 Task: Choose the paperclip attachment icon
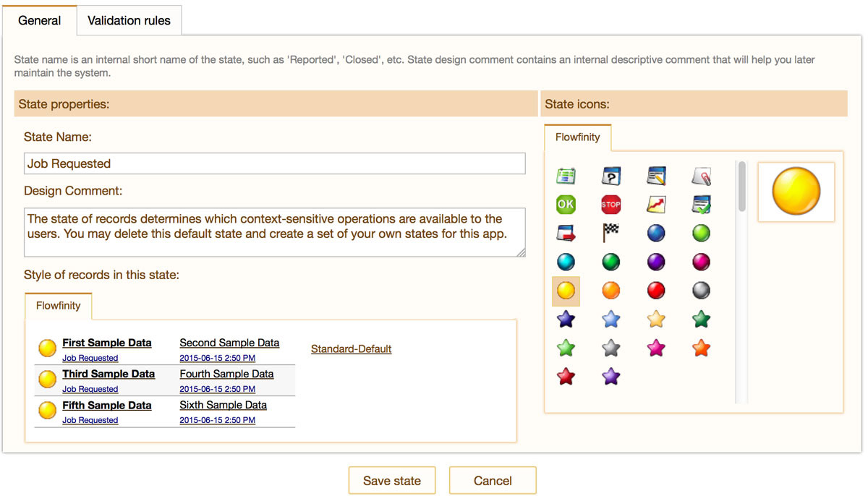[x=701, y=176]
